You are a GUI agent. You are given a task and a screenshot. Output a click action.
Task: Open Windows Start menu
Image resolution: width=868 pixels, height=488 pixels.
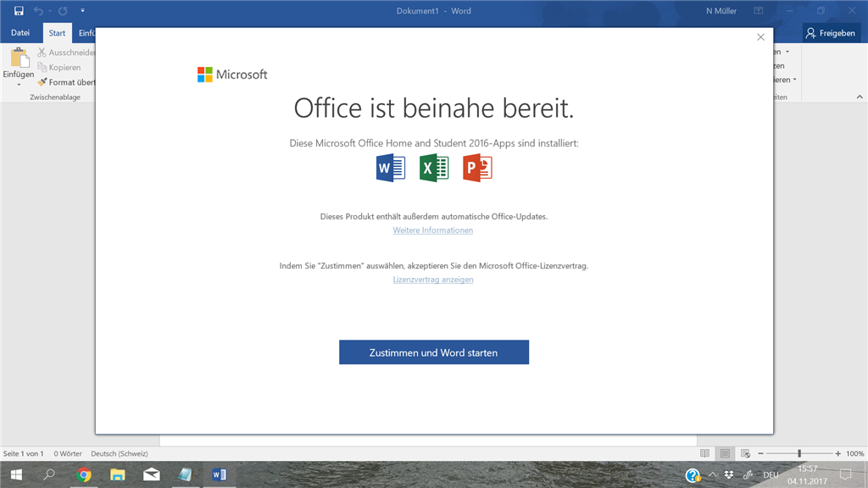[x=17, y=474]
